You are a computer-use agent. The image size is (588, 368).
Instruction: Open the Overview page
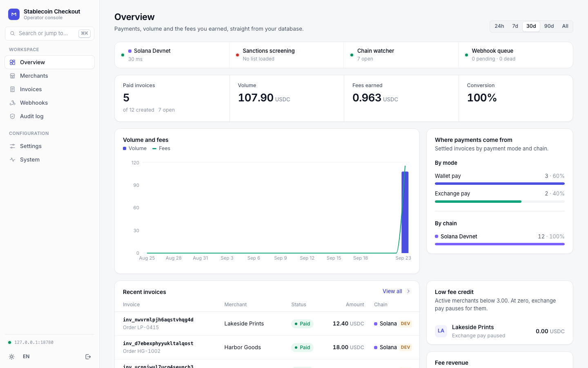pos(49,63)
